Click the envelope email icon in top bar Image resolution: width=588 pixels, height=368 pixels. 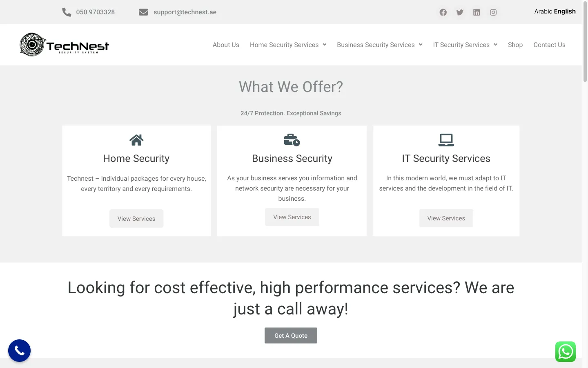tap(143, 12)
